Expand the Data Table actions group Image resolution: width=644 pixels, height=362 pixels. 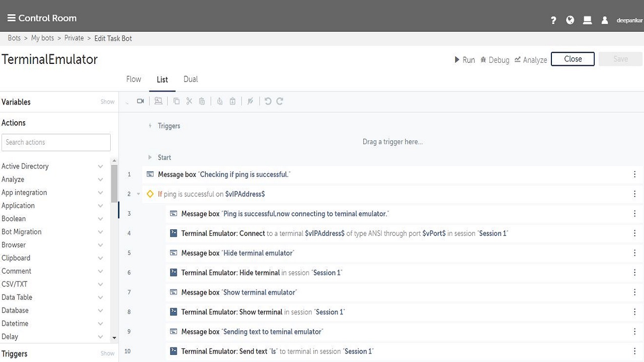coord(100,297)
